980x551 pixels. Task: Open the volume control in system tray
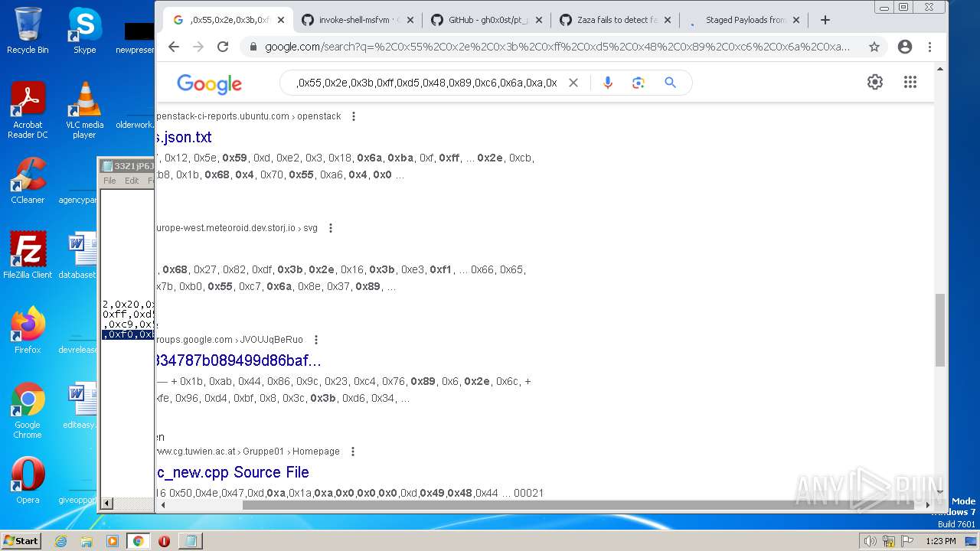tap(870, 541)
